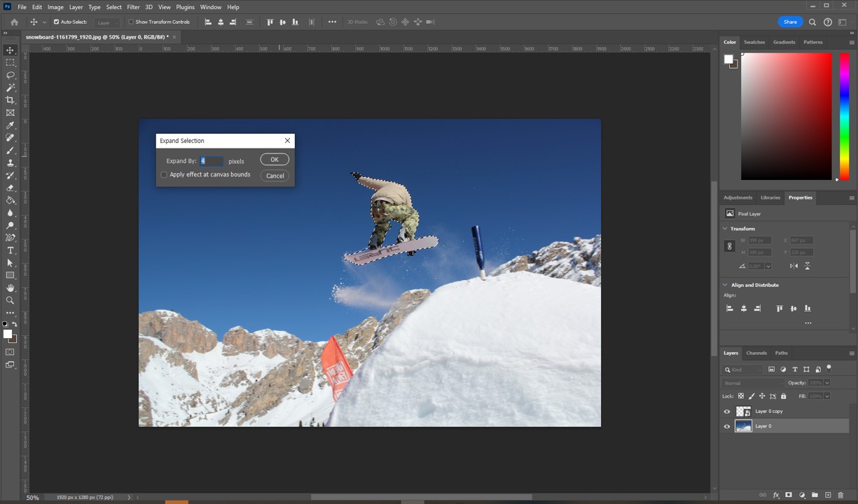
Task: Click the Expand By input field
Action: point(212,161)
